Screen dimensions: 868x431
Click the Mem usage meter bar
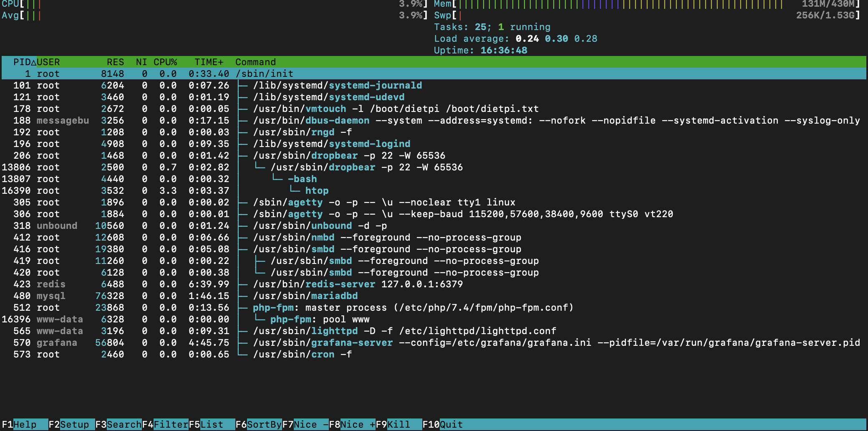tap(647, 4)
